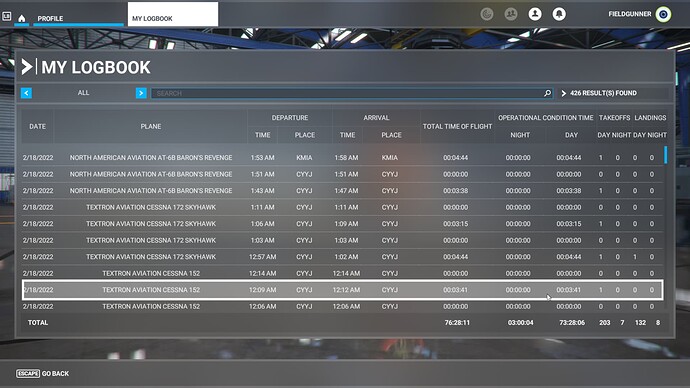Click KMIA departure place in first row
The image size is (690, 388).
point(304,157)
